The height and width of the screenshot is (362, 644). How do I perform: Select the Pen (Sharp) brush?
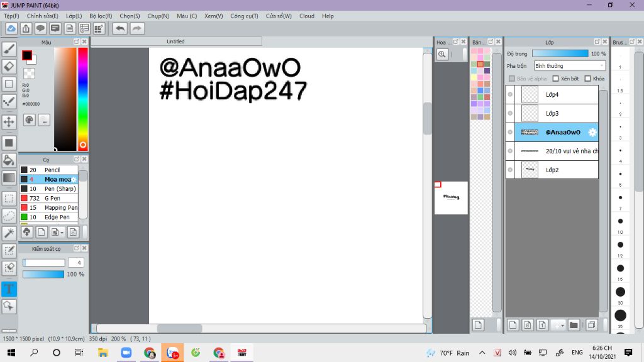[x=48, y=189]
